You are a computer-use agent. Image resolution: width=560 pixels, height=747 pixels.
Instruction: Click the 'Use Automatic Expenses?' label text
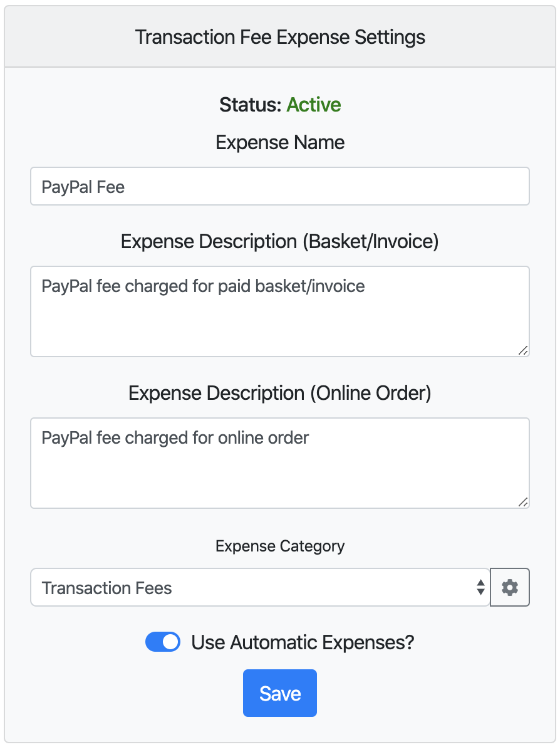[x=303, y=642]
